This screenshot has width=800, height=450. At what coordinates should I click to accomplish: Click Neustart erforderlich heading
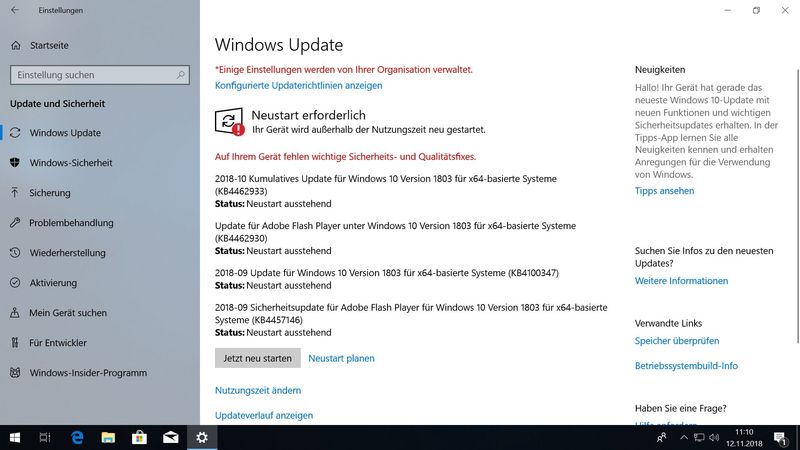click(309, 115)
